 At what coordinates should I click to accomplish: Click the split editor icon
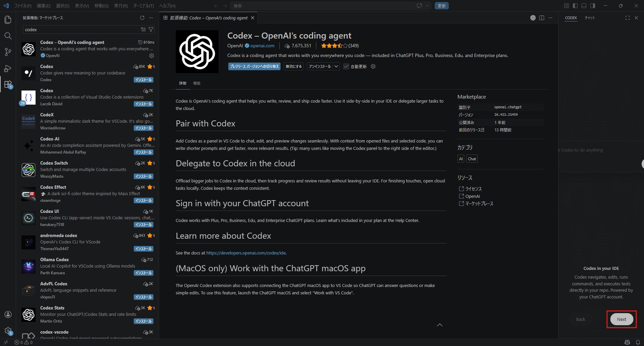pyautogui.click(x=542, y=18)
